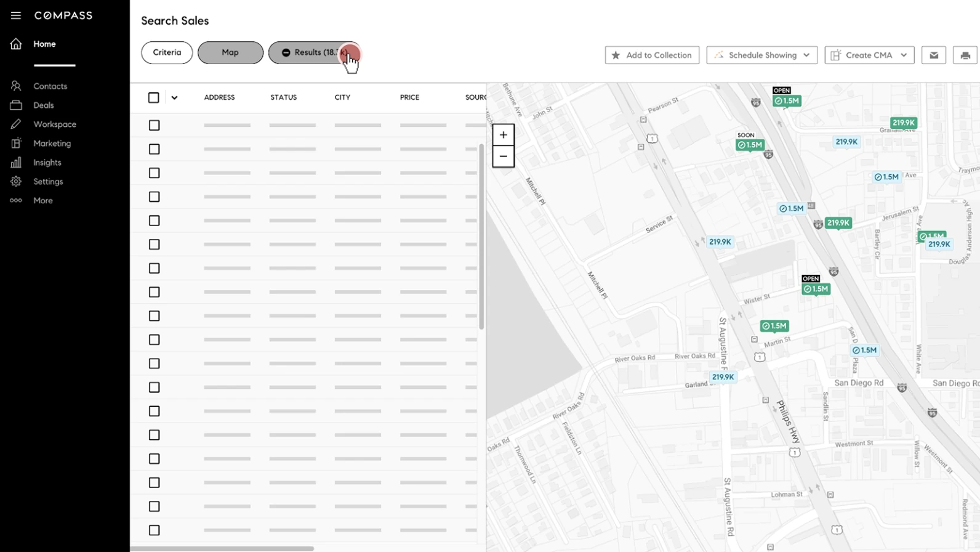The image size is (980, 552).
Task: Check the fourth row checkbox in results
Action: pyautogui.click(x=155, y=197)
